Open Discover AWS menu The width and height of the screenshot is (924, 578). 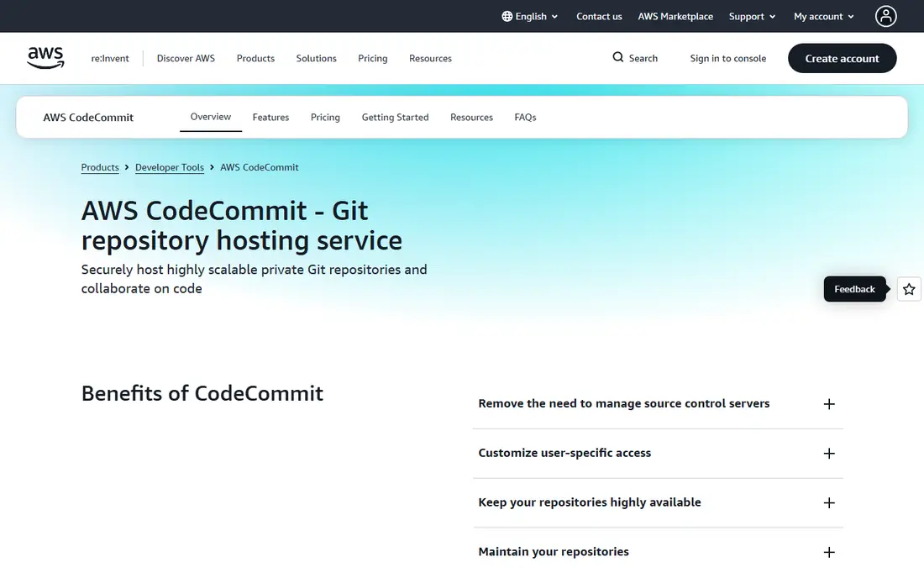point(186,58)
